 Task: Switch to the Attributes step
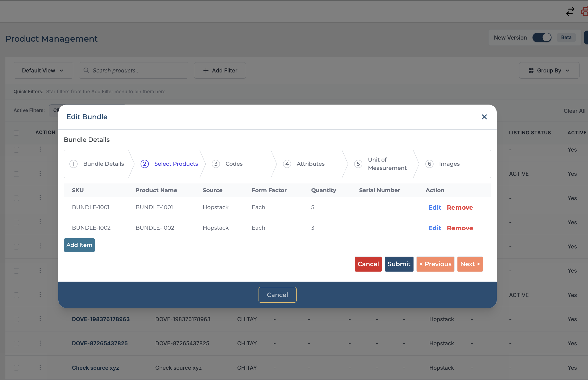pos(310,164)
